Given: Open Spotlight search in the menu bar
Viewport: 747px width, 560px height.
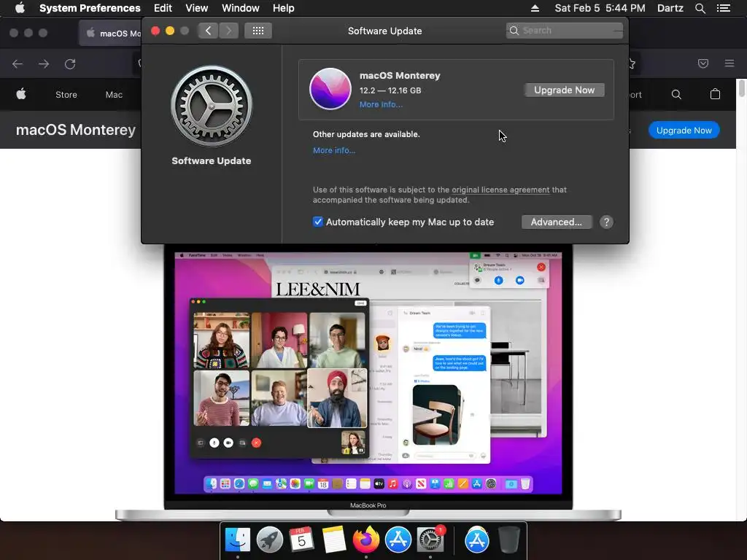Looking at the screenshot, I should (x=700, y=8).
